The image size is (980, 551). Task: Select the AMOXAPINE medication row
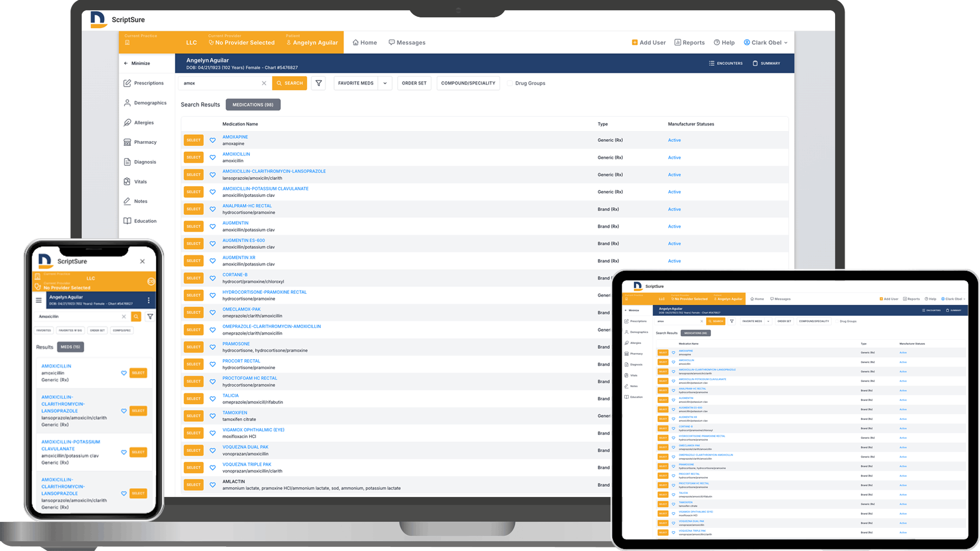tap(193, 140)
